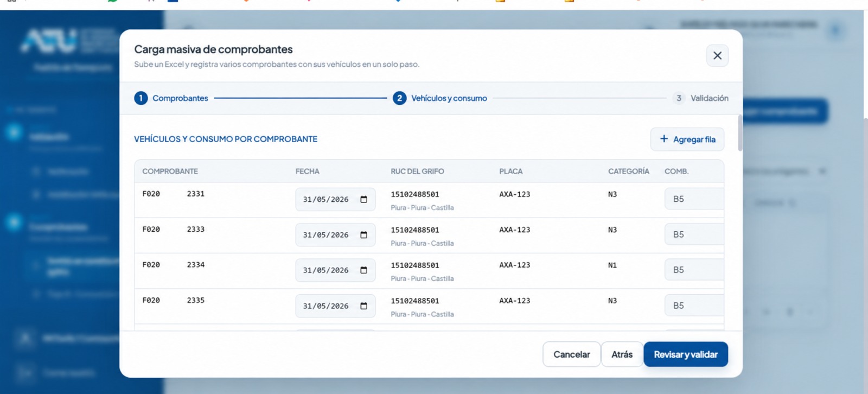
Task: Switch to the Comprobantes step label
Action: tap(180, 98)
